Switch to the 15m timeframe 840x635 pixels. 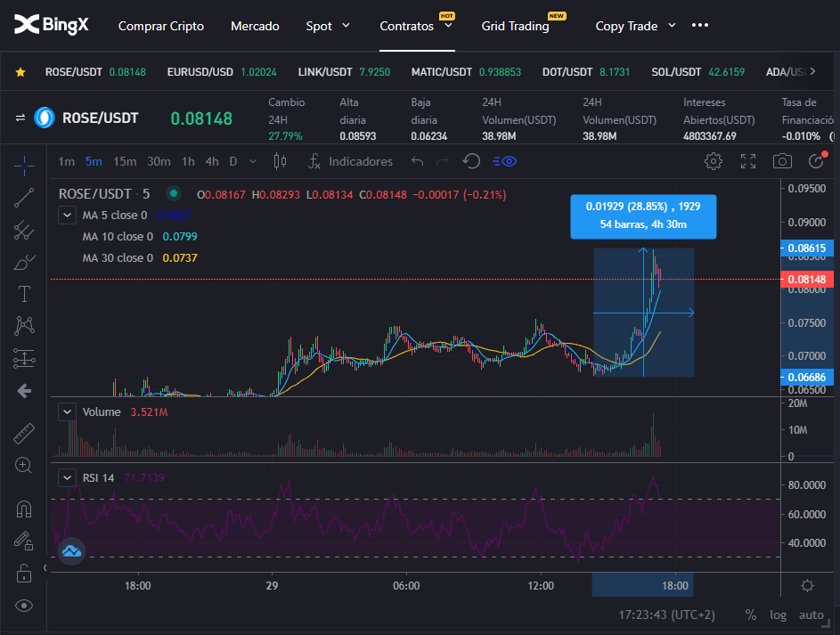[x=125, y=161]
